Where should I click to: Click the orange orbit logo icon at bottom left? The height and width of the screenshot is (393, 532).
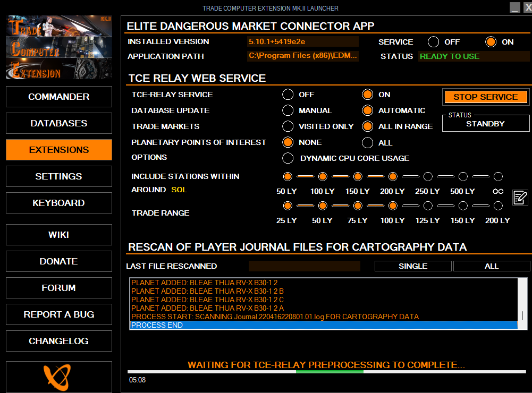[x=58, y=377]
